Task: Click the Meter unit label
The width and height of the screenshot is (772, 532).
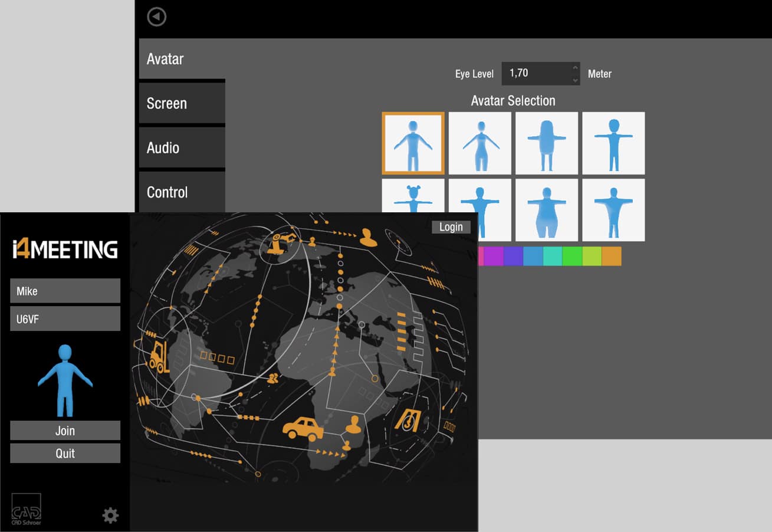Action: coord(600,74)
